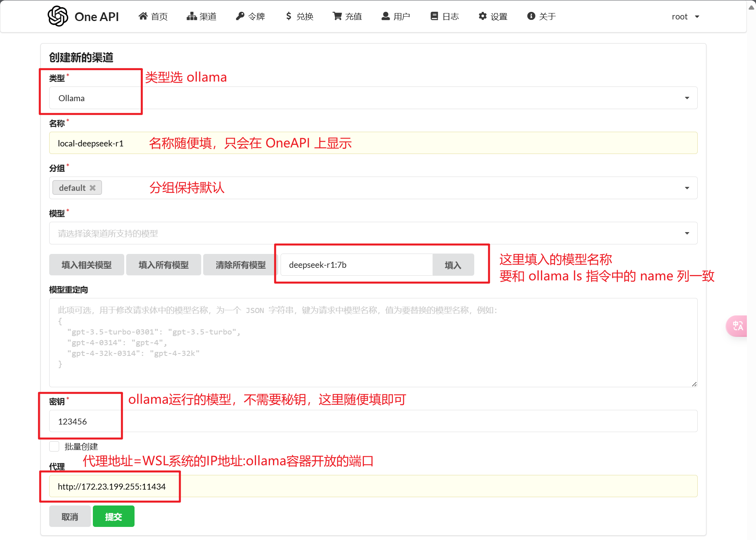Open the 类型 Ollama dropdown
756x540 pixels.
pos(373,98)
